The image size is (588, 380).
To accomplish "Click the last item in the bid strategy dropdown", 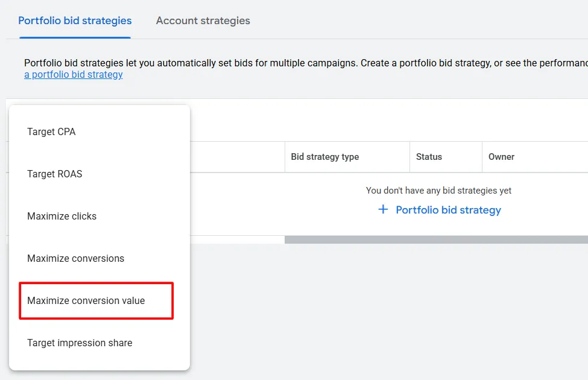I will click(80, 343).
